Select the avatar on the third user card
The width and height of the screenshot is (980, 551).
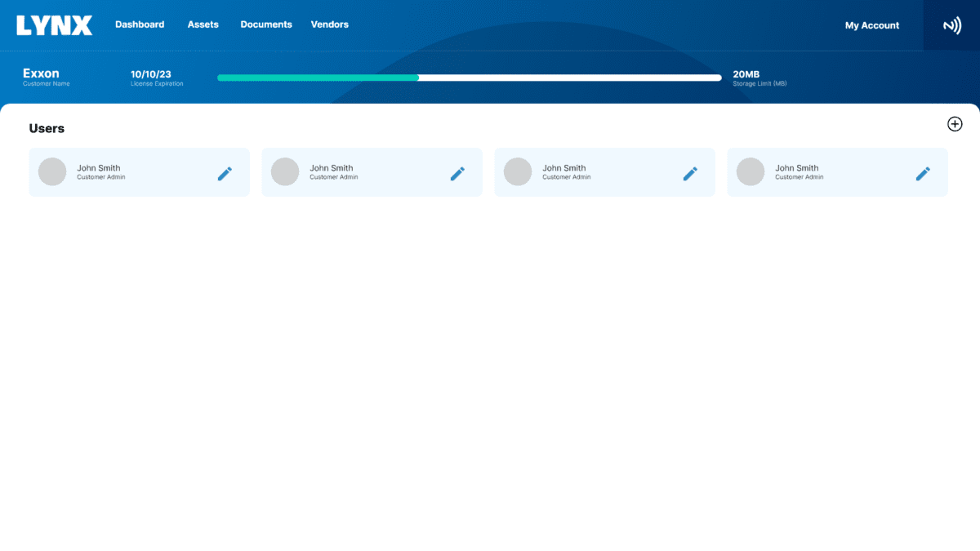coord(518,171)
